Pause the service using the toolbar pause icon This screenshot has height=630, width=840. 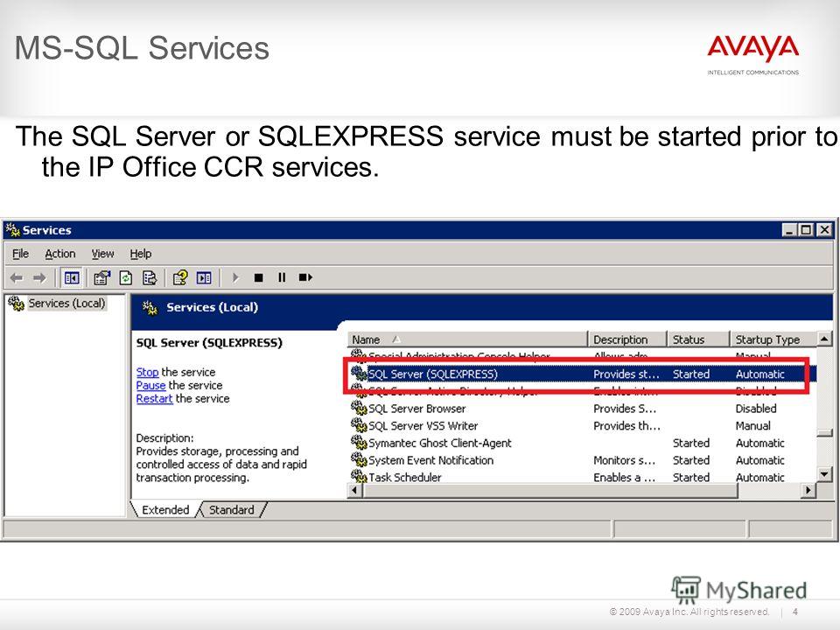pos(282,277)
